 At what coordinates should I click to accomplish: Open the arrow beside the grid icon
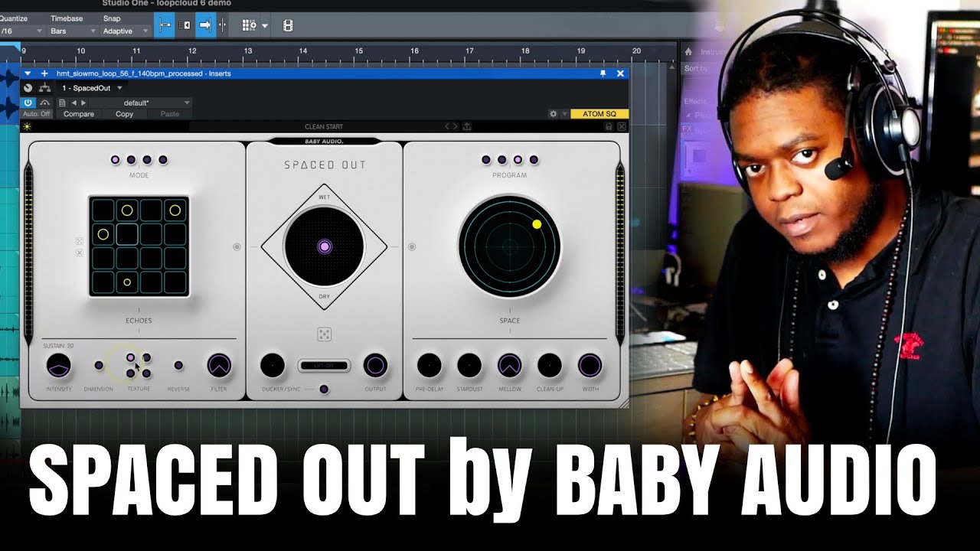[265, 26]
